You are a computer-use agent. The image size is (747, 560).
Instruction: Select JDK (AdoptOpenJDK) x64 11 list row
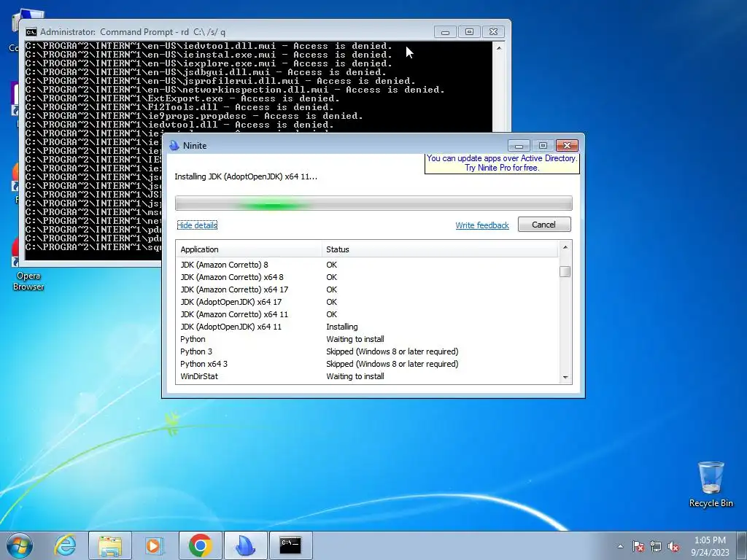[367, 327]
